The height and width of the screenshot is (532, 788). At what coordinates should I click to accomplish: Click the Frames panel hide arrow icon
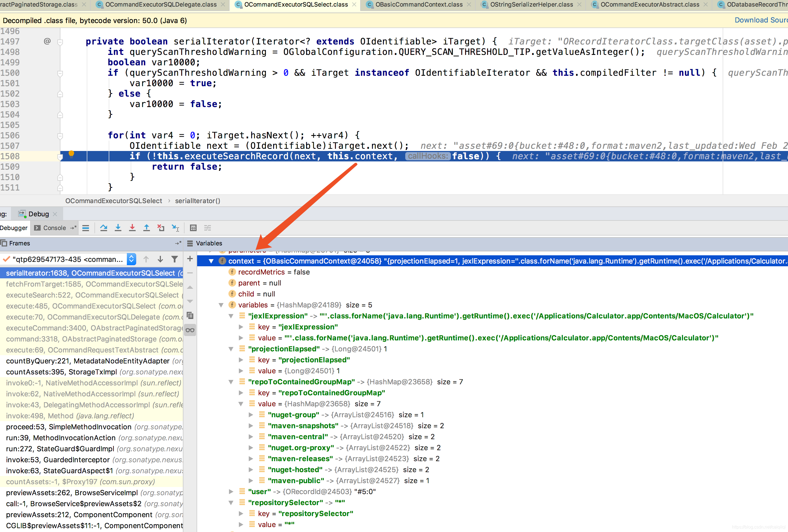coord(178,243)
